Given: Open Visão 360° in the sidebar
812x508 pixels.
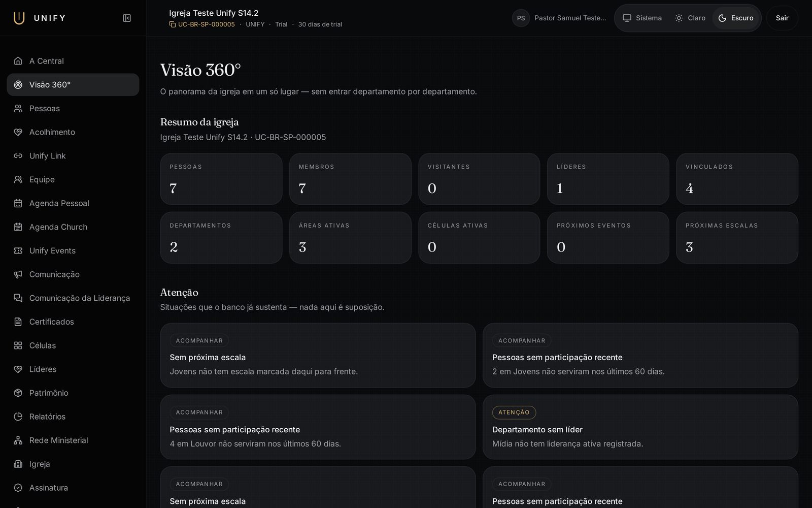Looking at the screenshot, I should [x=73, y=85].
